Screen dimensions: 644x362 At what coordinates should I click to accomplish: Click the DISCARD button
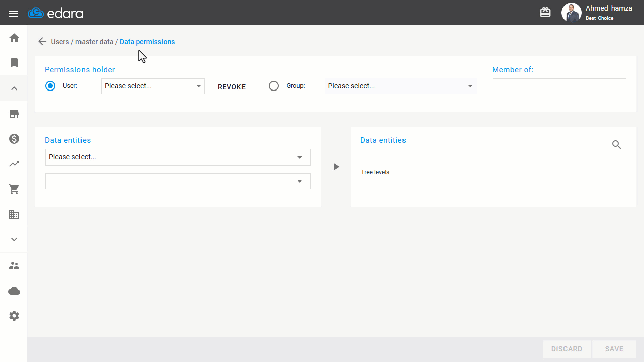(x=567, y=349)
